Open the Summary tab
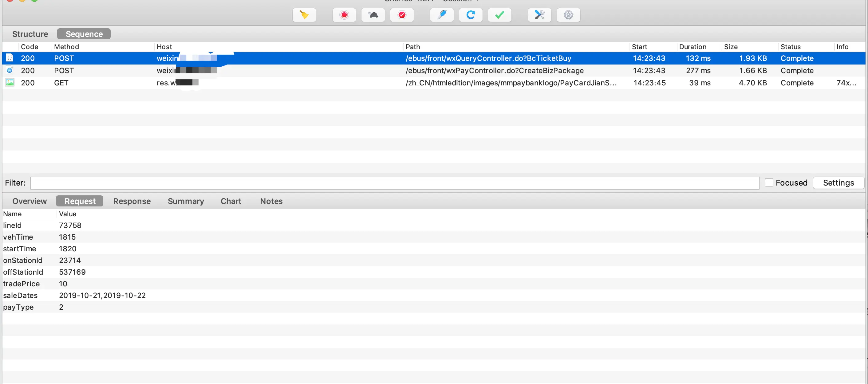The width and height of the screenshot is (868, 384). point(186,201)
